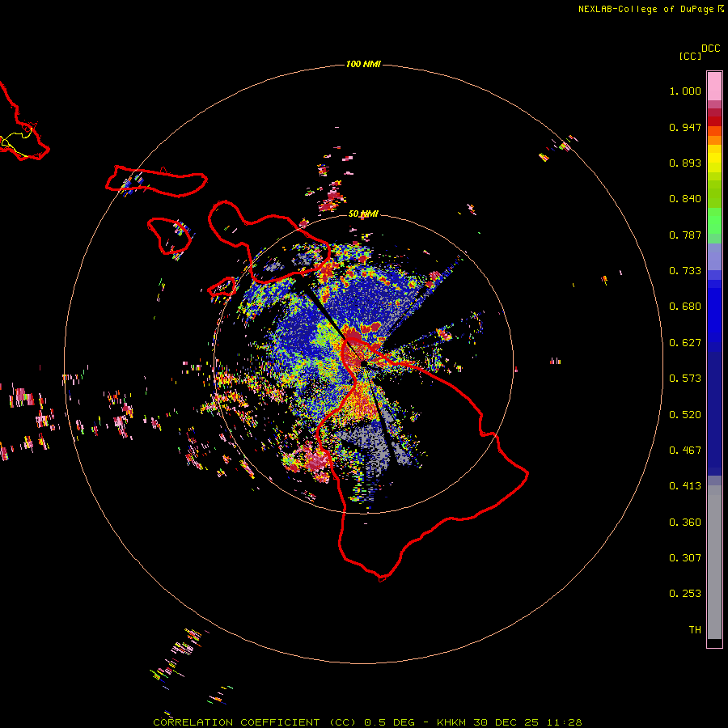Click the 0.680 color scale value
Image resolution: width=728 pixels, height=728 pixels.
pos(685,307)
